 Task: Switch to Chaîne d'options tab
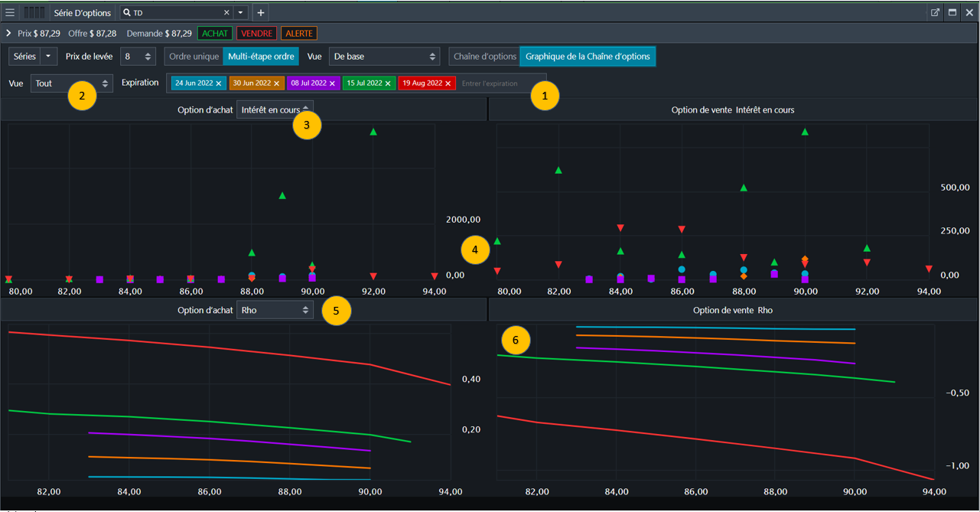click(485, 57)
